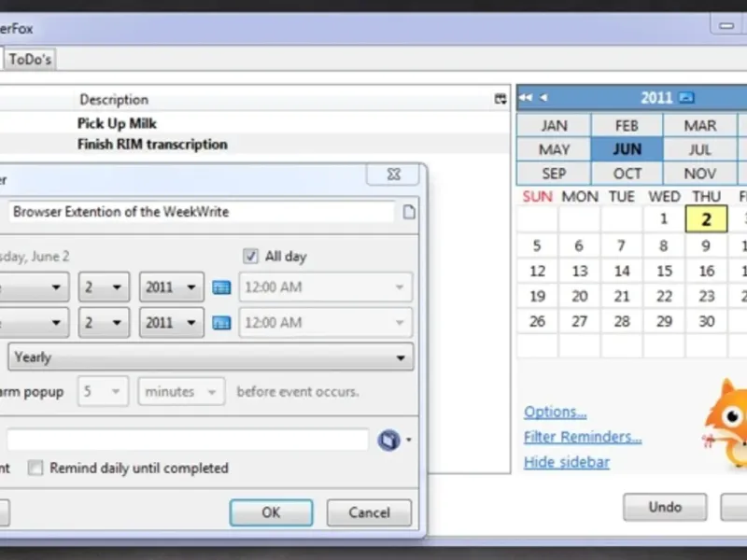This screenshot has width=747, height=560.
Task: Open the start day dropdown
Action: (104, 287)
